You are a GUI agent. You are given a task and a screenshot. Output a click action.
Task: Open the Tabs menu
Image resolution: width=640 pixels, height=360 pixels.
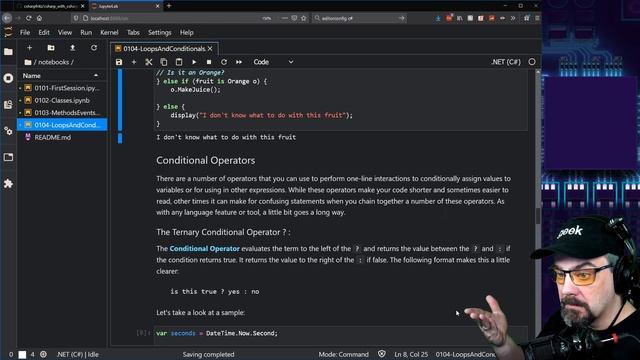133,32
